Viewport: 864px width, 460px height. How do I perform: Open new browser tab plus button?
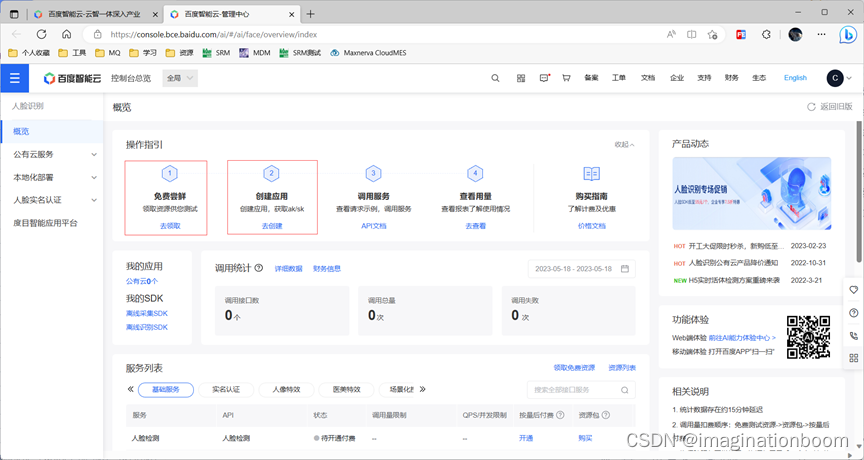point(310,14)
